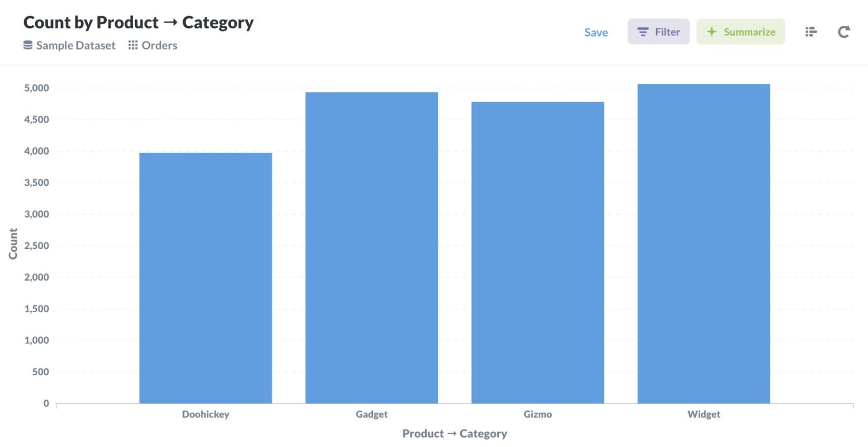Viewport: 868px width, 447px height.
Task: Click the Count y-axis label
Action: (13, 244)
